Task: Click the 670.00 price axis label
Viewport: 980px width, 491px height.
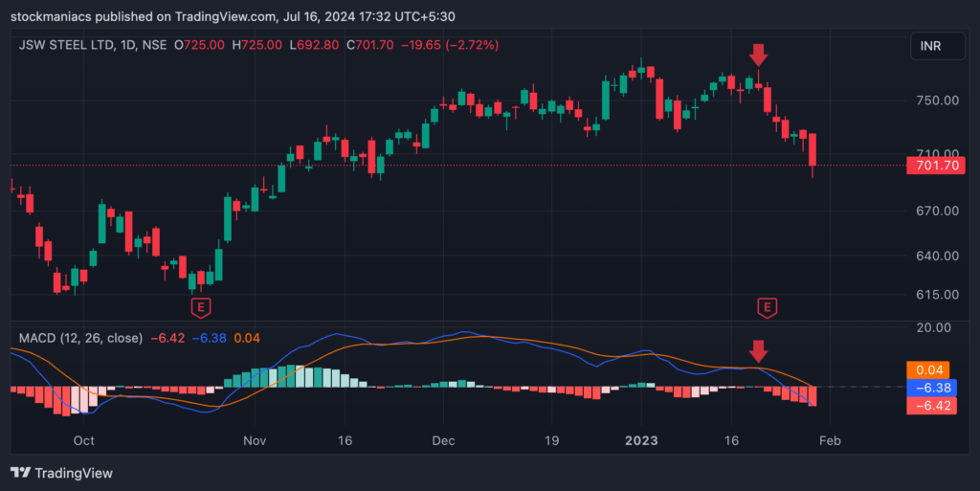Action: click(937, 211)
